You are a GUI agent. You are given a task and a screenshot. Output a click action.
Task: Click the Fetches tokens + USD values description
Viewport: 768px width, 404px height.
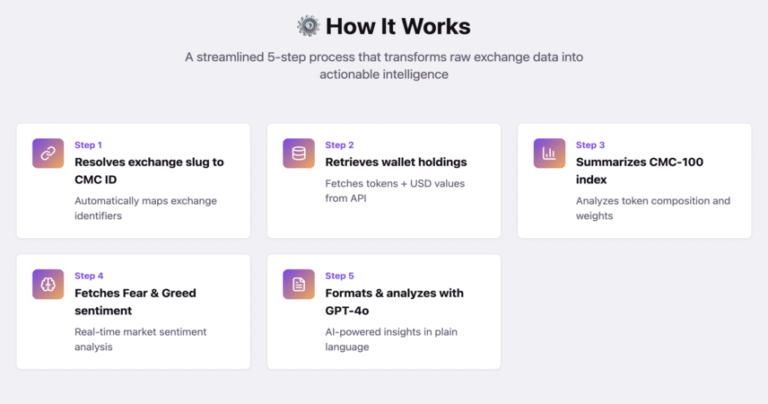tap(395, 191)
